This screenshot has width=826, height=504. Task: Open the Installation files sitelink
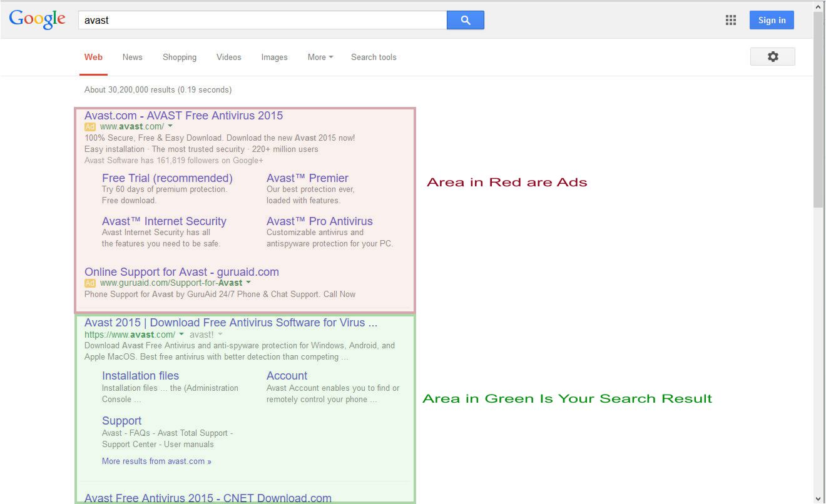140,376
